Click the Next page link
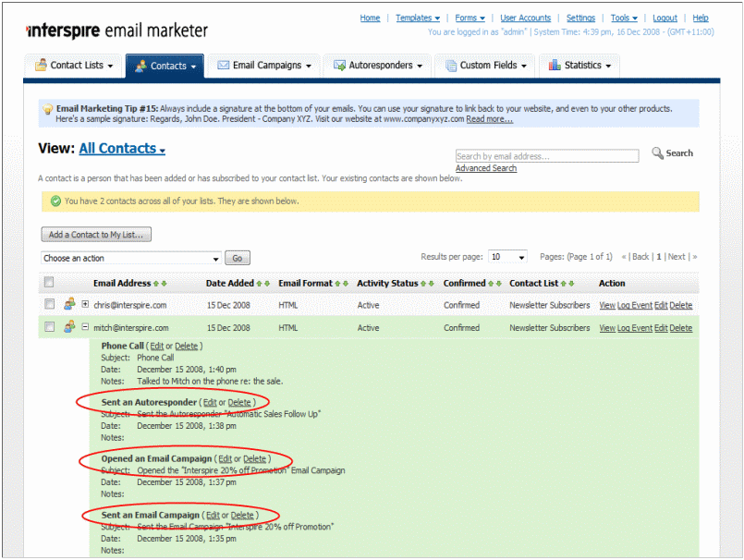The height and width of the screenshot is (560, 744). (677, 257)
